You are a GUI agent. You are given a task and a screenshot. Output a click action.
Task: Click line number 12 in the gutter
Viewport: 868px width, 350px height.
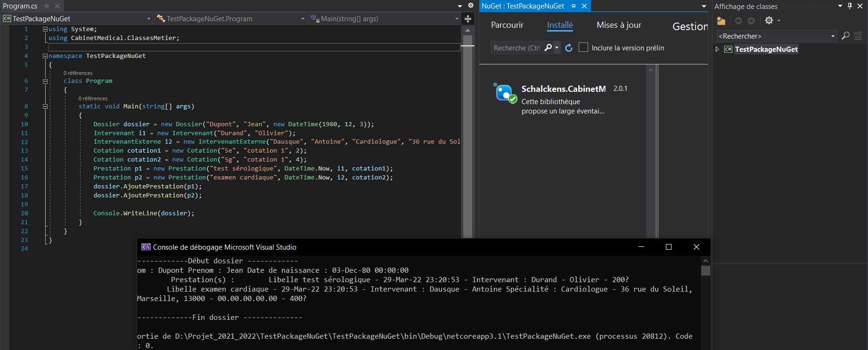point(25,142)
